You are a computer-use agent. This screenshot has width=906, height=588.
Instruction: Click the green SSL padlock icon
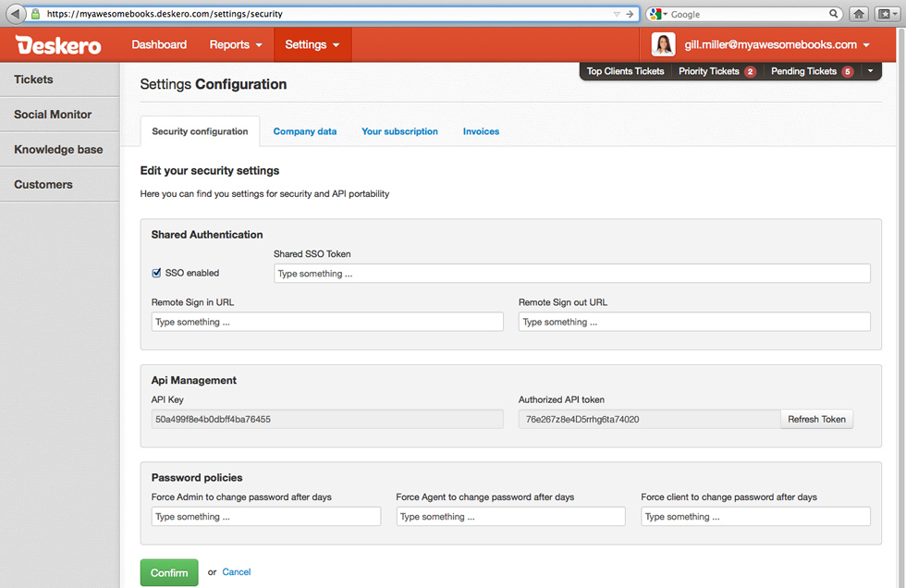(x=34, y=14)
